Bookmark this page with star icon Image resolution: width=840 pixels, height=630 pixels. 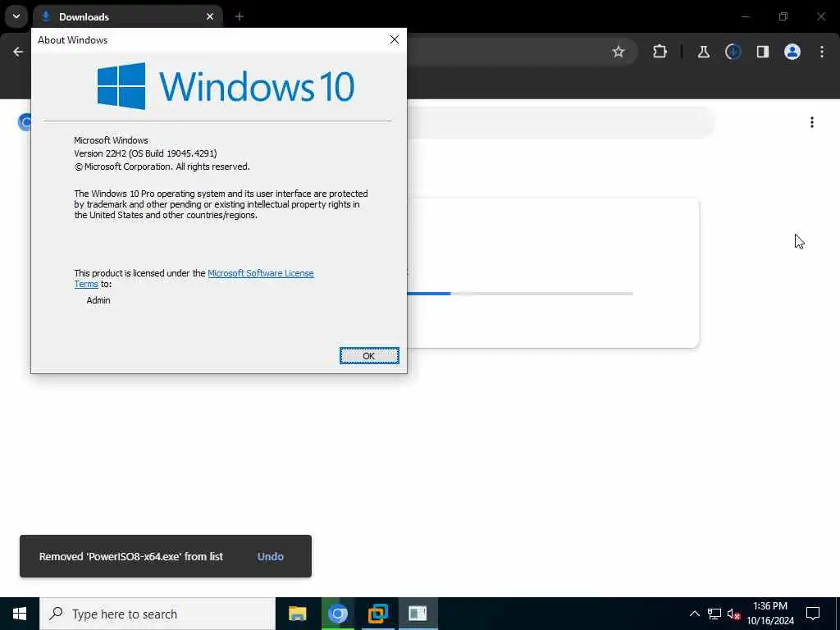click(x=619, y=52)
